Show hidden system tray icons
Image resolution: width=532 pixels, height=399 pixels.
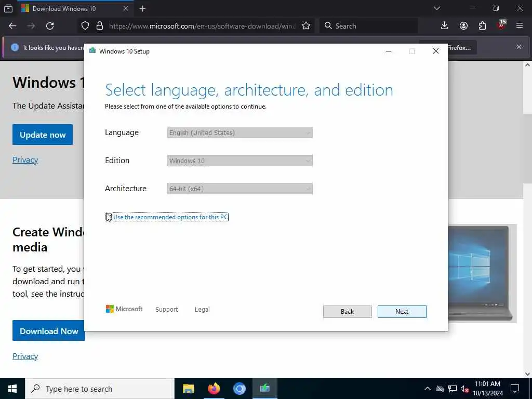[428, 389]
